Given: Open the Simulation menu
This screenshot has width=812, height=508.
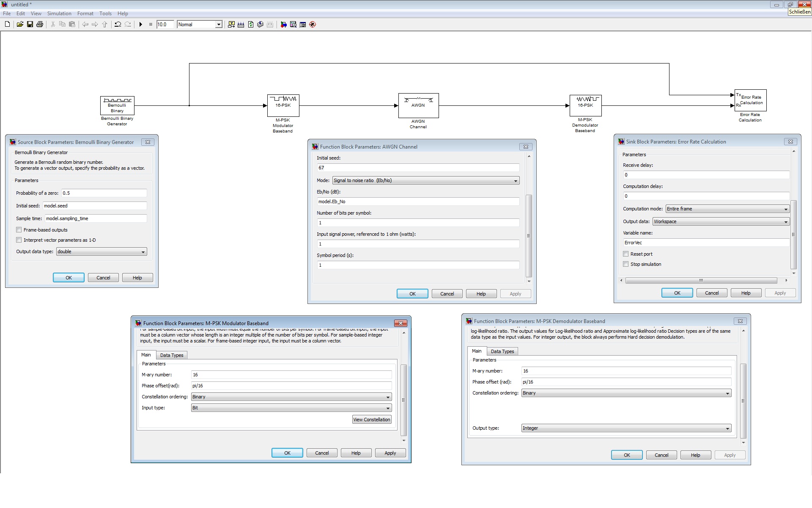Looking at the screenshot, I should pyautogui.click(x=59, y=14).
